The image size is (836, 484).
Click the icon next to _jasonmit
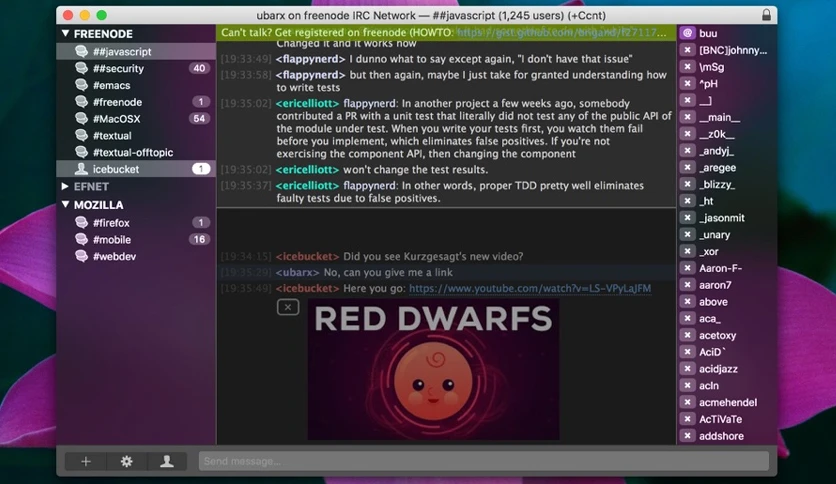(687, 217)
